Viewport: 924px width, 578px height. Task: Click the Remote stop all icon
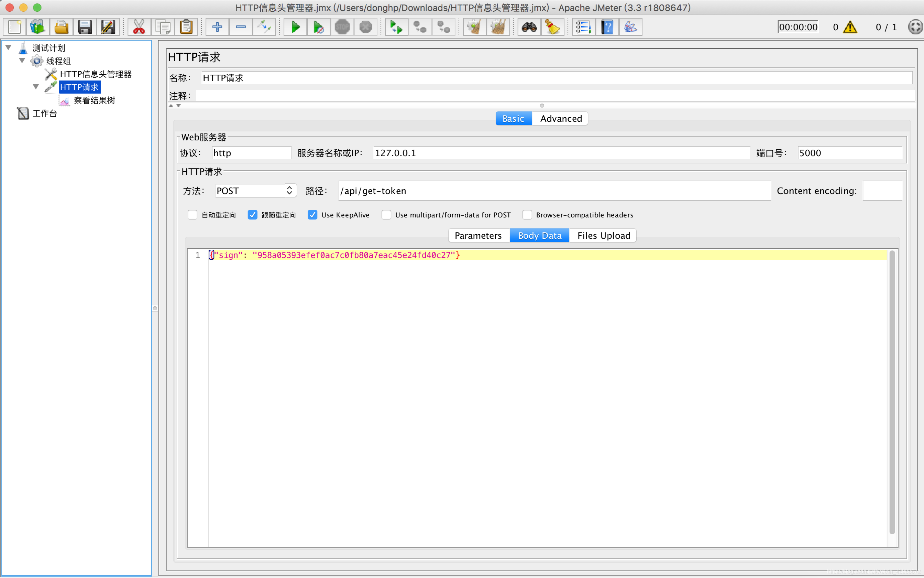coord(420,27)
